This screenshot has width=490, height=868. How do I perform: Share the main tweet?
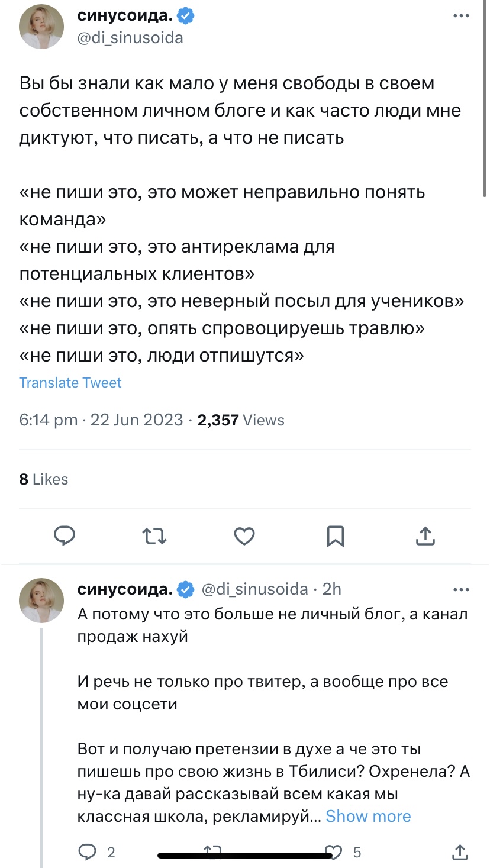pos(425,536)
